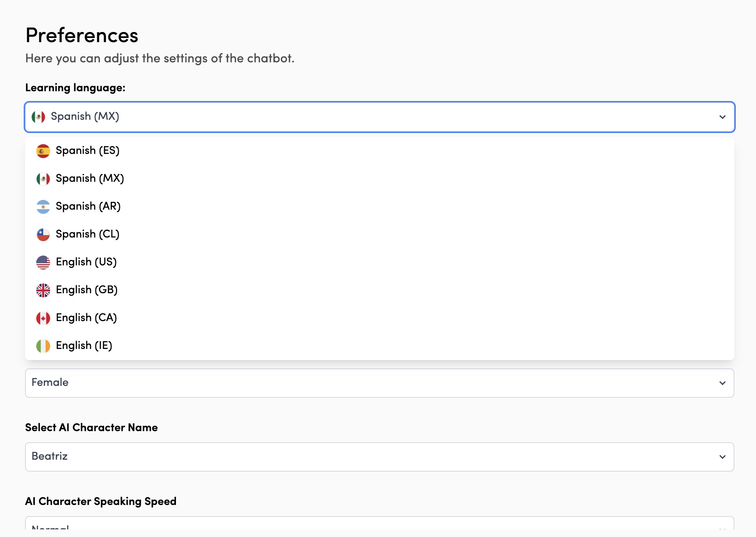Click the Chile flag icon
756x537 pixels.
(x=43, y=235)
